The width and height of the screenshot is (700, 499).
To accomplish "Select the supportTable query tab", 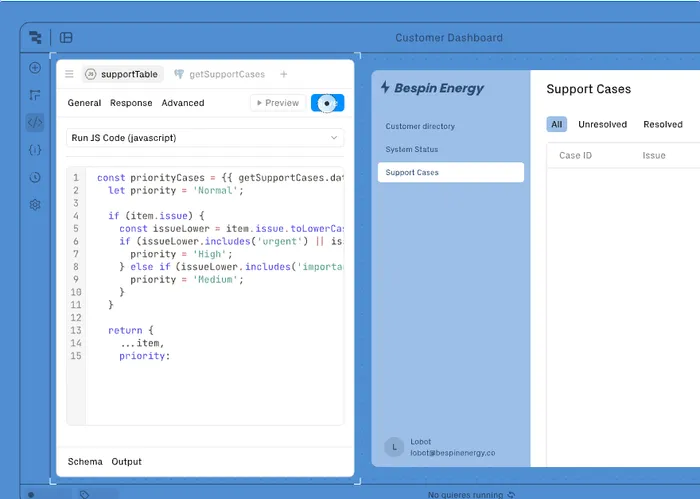I will 123,74.
